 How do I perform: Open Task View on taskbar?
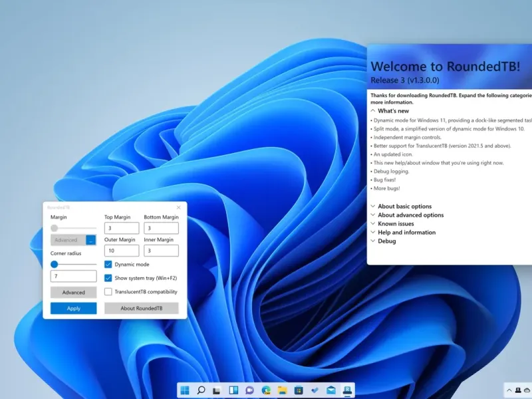tap(217, 390)
